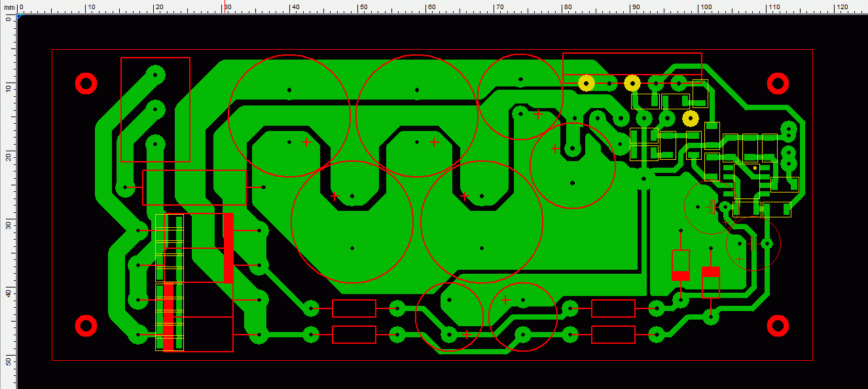Select the top-left red mounting hole

click(86, 83)
